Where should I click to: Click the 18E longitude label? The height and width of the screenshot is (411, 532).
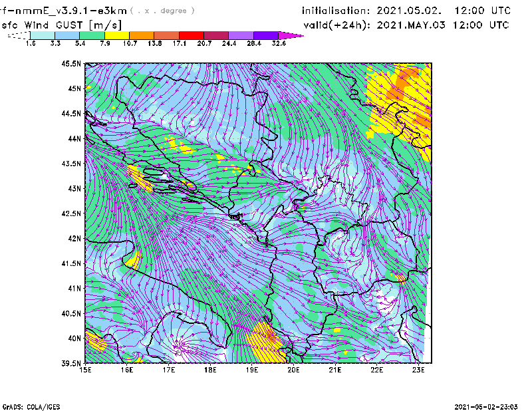click(210, 370)
